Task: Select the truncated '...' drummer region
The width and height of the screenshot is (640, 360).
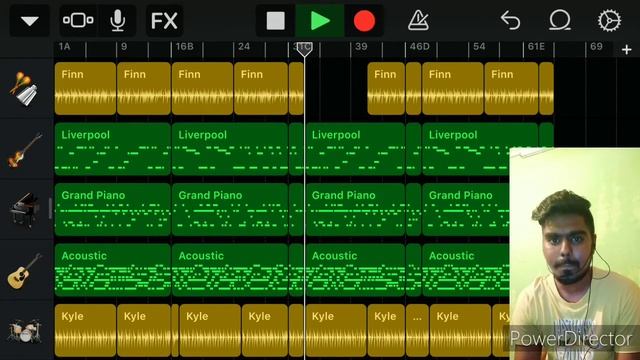Action: pos(417,330)
